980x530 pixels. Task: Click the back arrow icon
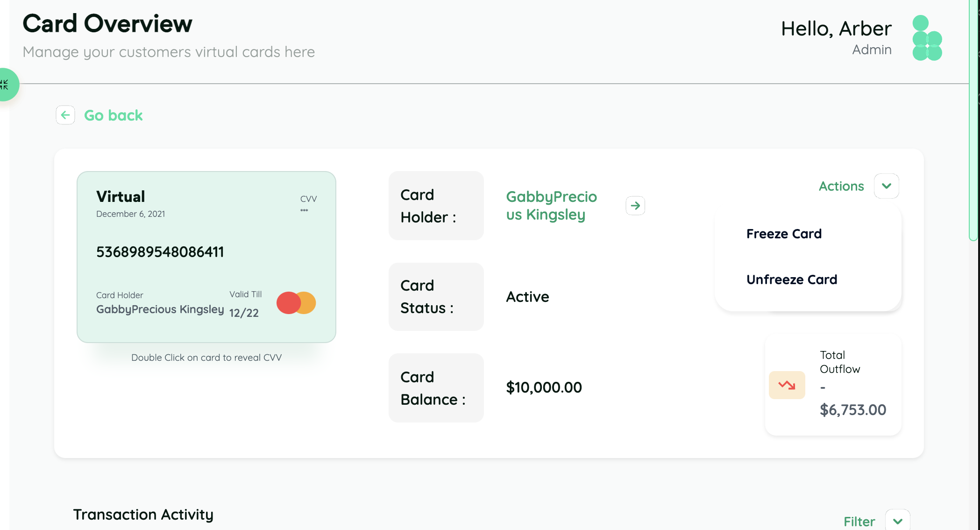[65, 115]
